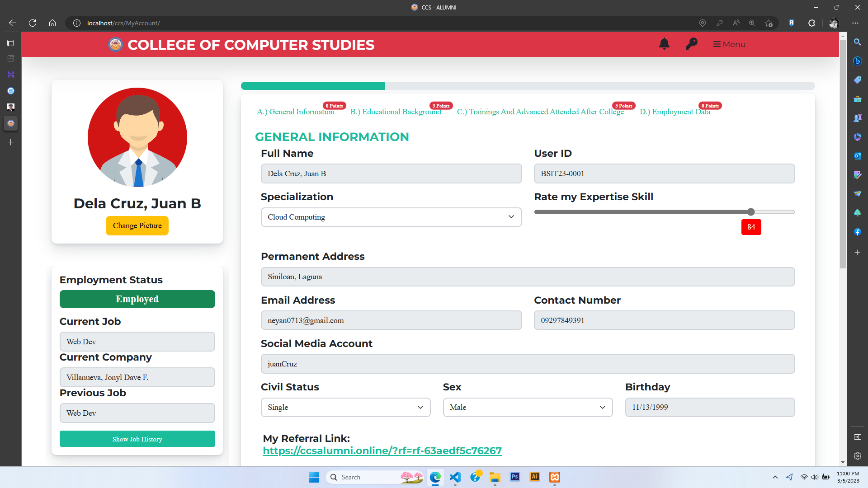Click the key icon in the header
The width and height of the screenshot is (868, 488).
pyautogui.click(x=691, y=44)
